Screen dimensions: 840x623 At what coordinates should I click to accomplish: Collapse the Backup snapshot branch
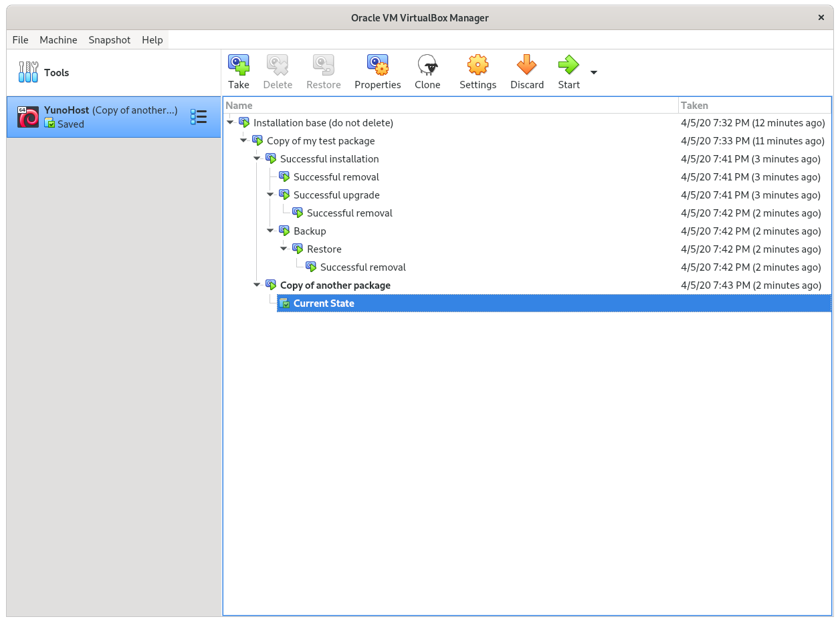click(270, 231)
